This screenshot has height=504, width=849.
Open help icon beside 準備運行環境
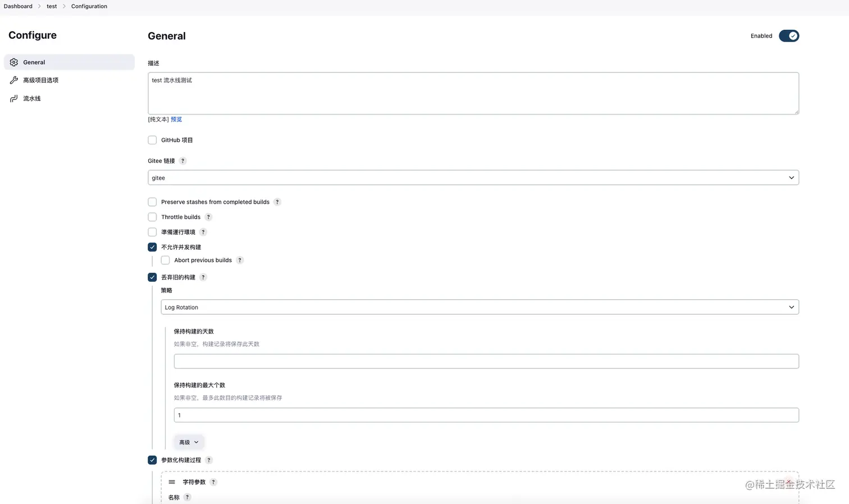(x=203, y=232)
